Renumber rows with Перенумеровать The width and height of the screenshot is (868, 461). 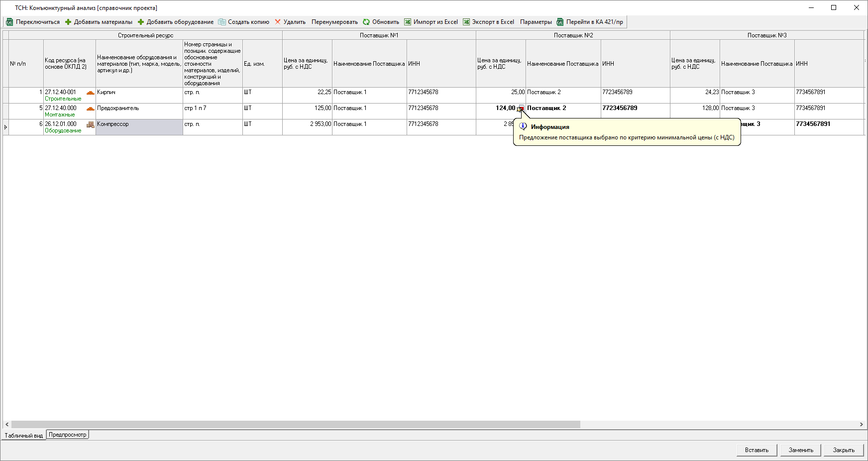tap(334, 22)
